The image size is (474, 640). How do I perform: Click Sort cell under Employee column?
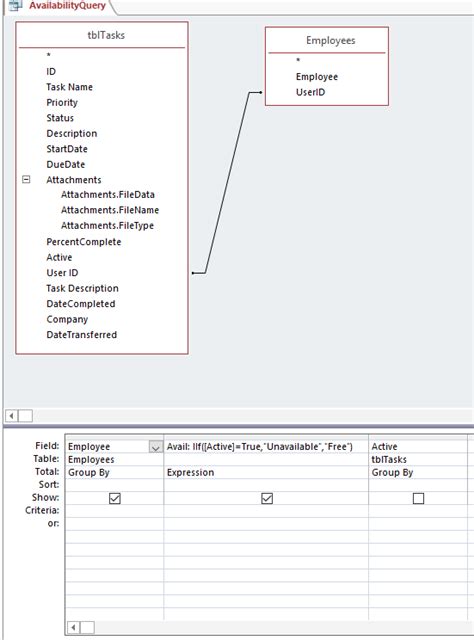pyautogui.click(x=114, y=485)
